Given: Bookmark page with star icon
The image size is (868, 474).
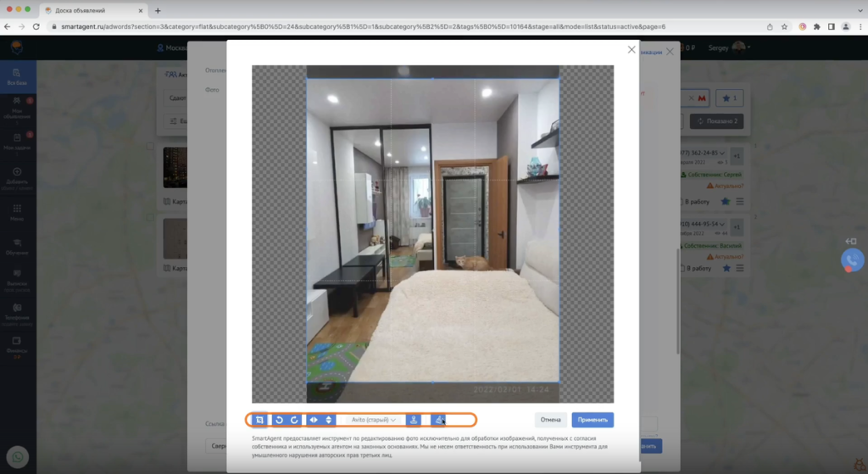Looking at the screenshot, I should point(784,26).
